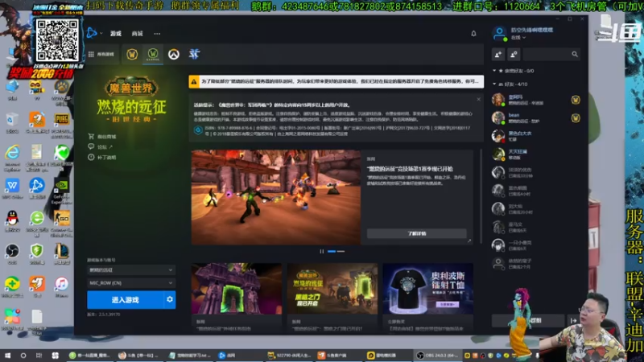Select the second carousel page indicator
Viewport: 644px width, 362px height.
[x=341, y=251]
